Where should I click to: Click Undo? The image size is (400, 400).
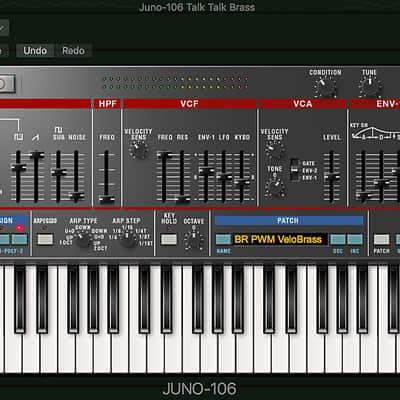[35, 51]
